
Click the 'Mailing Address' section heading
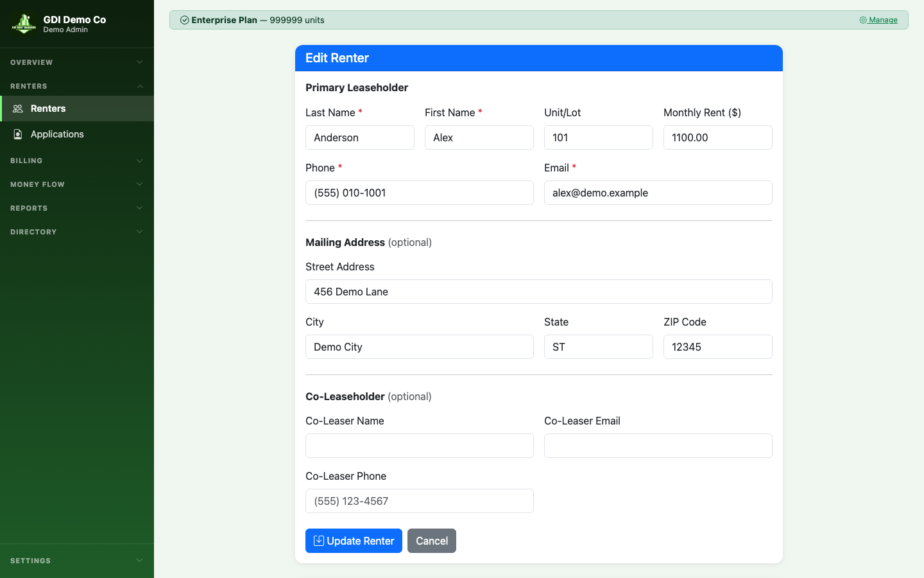coord(345,242)
